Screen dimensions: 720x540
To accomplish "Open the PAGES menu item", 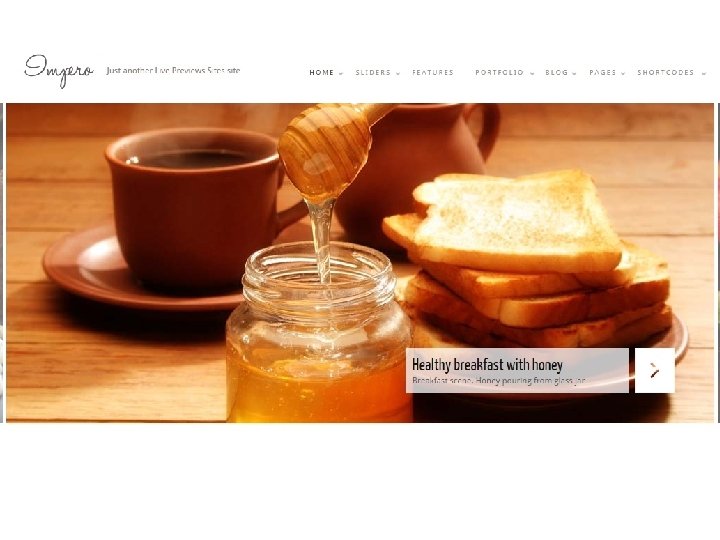I will 602,73.
